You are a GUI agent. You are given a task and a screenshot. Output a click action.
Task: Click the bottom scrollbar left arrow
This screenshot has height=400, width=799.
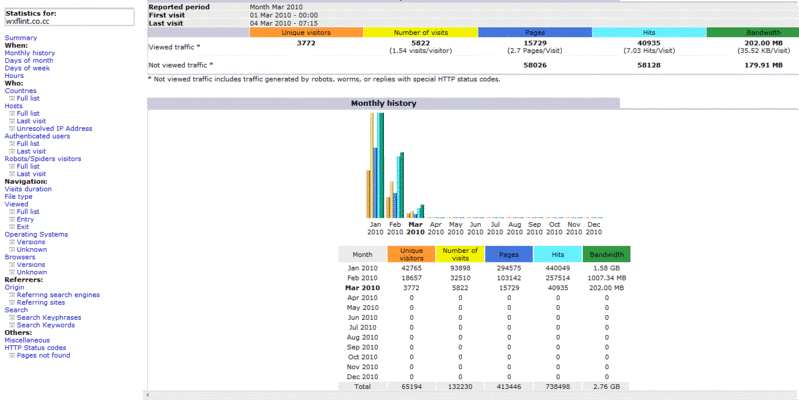tap(146, 395)
